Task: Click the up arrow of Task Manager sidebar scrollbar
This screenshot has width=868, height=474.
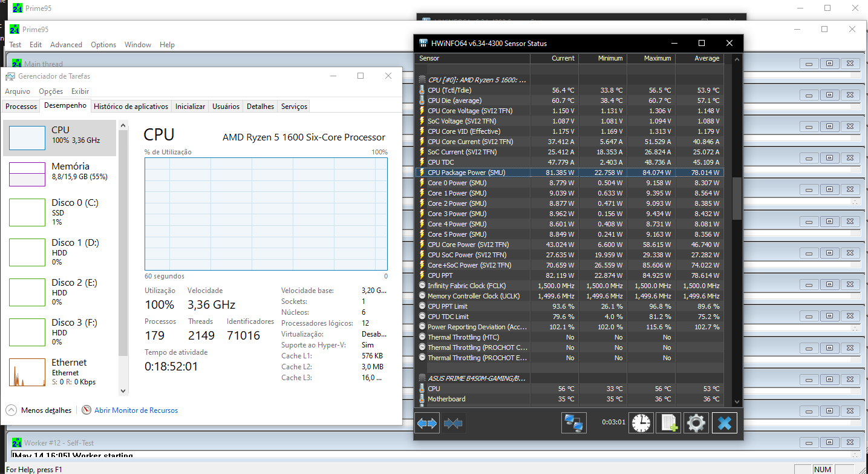Action: pos(123,125)
